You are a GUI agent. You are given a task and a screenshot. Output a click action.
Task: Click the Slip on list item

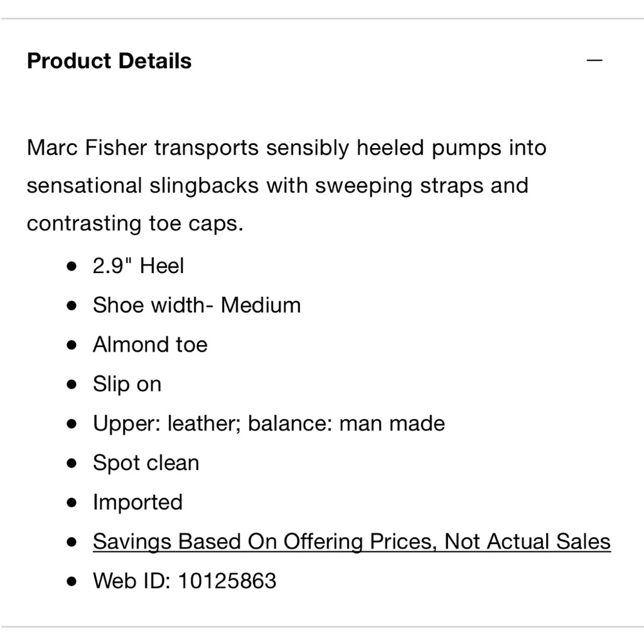127,384
